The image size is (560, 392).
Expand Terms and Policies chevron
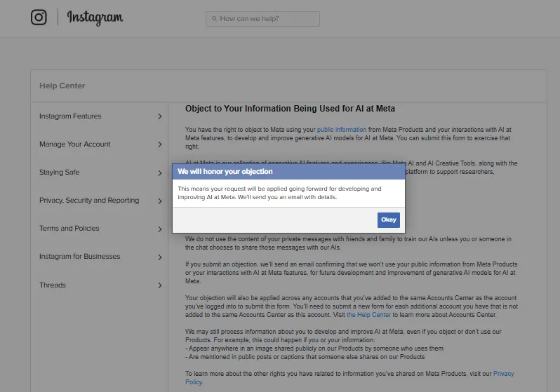point(159,229)
